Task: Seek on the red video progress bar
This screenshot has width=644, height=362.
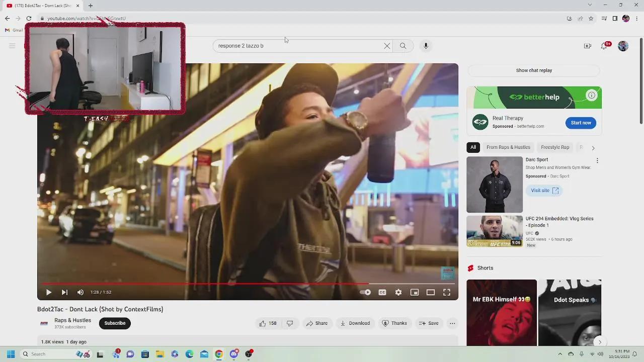Action: (248, 284)
